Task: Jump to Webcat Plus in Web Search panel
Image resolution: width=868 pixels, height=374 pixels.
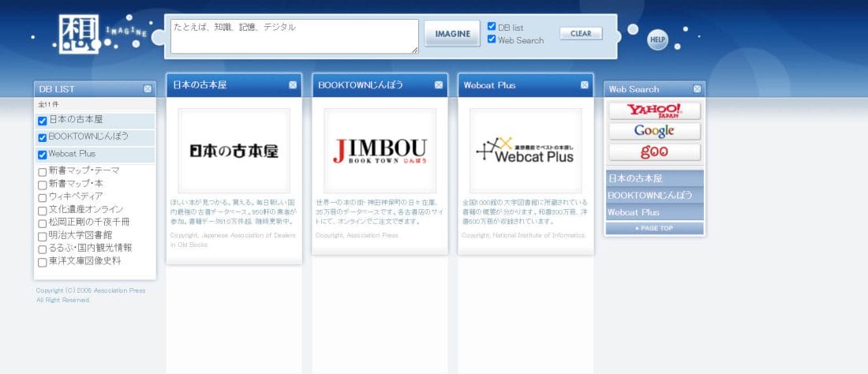Action: 654,212
